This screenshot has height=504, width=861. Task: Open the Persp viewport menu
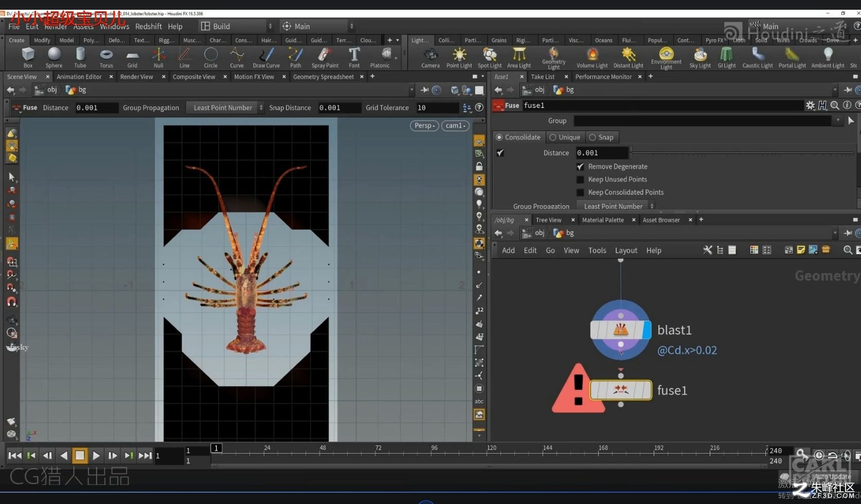click(424, 125)
